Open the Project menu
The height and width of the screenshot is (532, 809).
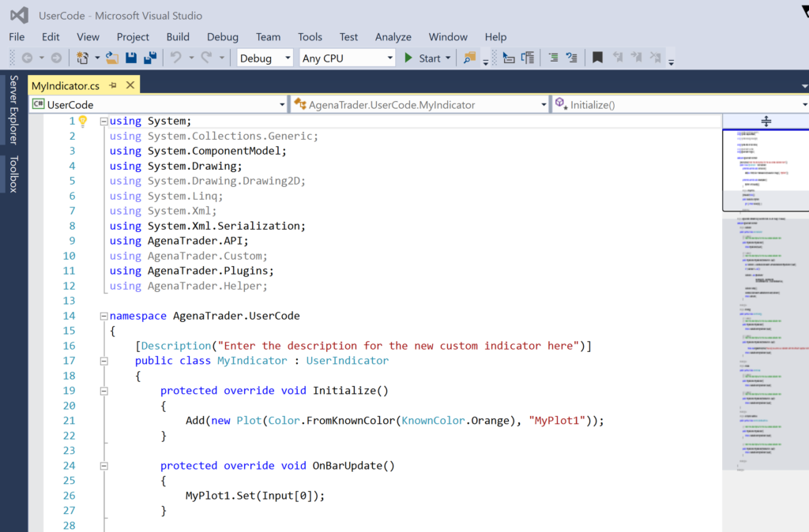133,36
